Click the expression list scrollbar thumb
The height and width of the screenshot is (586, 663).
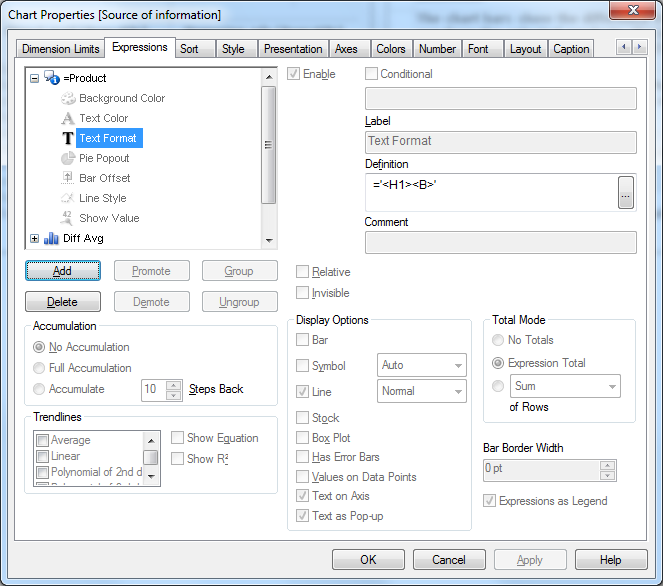tap(268, 145)
